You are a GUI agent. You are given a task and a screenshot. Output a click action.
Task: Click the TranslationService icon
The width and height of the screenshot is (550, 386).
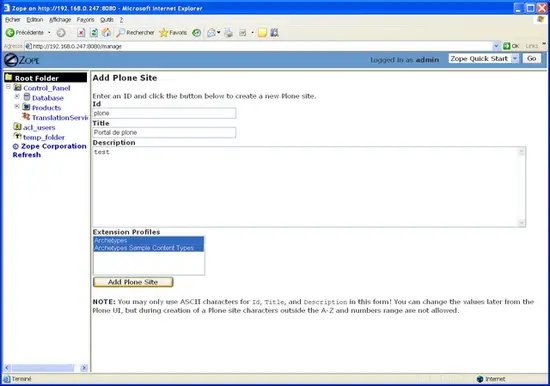click(26, 117)
